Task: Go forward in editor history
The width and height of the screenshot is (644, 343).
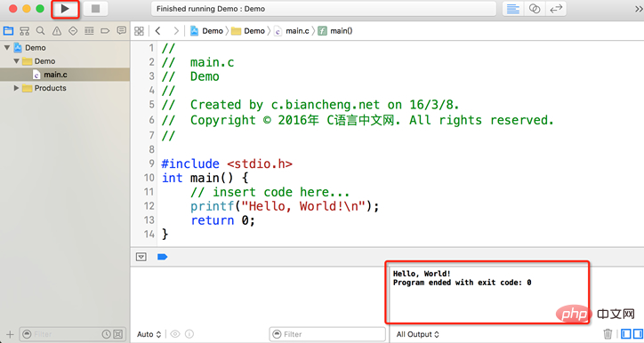Action: (176, 31)
